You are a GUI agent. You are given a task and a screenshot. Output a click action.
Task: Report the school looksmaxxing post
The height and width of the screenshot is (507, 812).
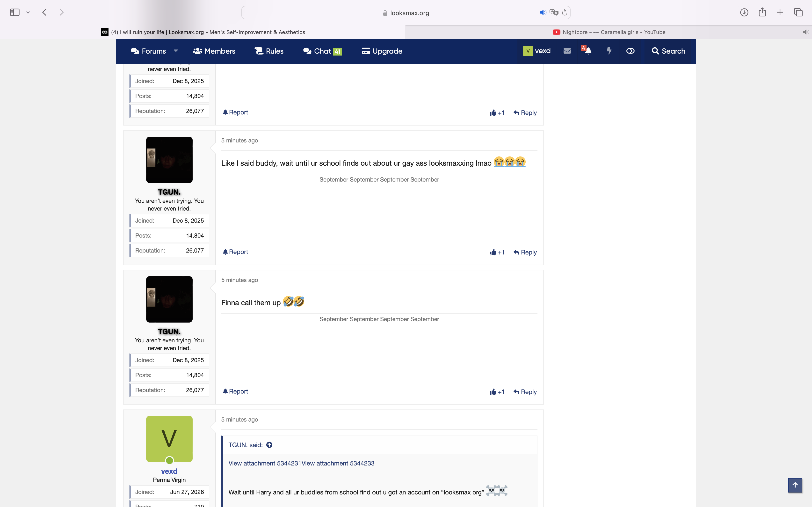tap(235, 252)
